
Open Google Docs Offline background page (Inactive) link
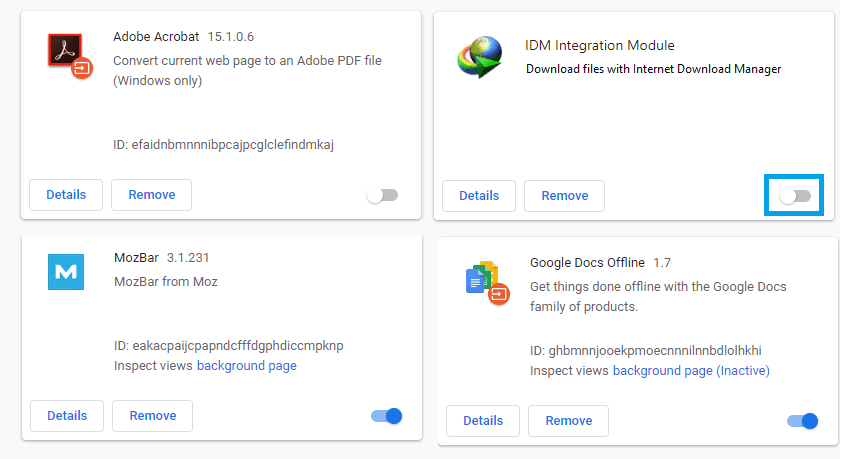[x=691, y=371]
